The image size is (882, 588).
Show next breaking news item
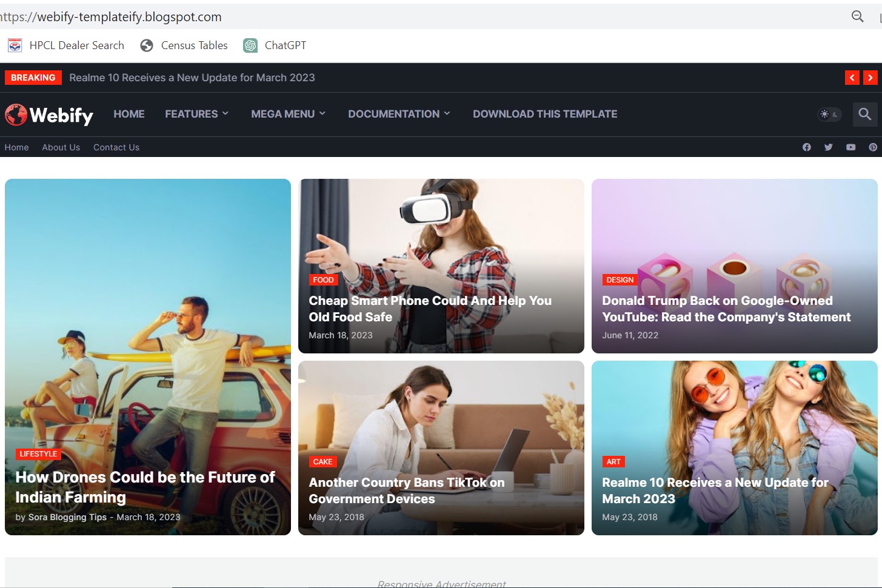click(x=870, y=78)
